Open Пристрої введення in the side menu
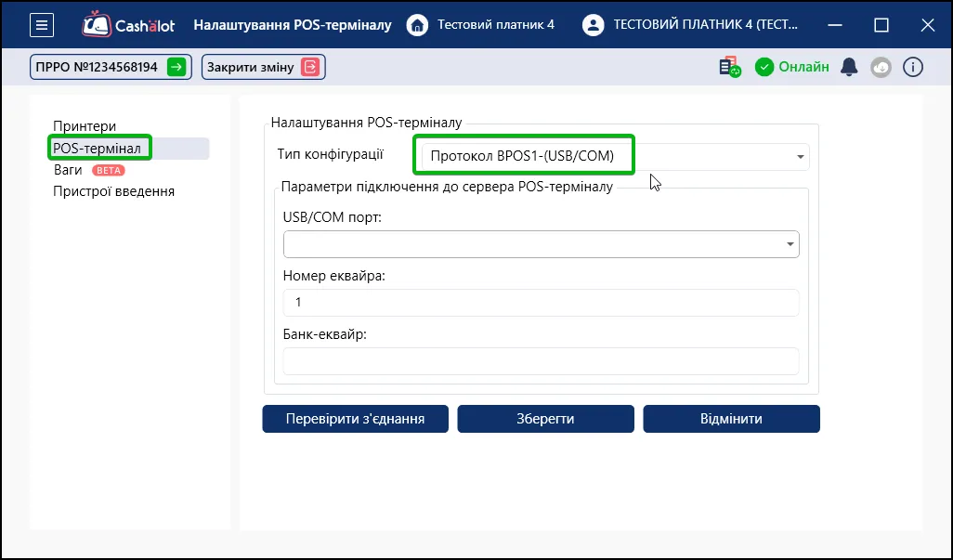953x560 pixels. coord(113,191)
